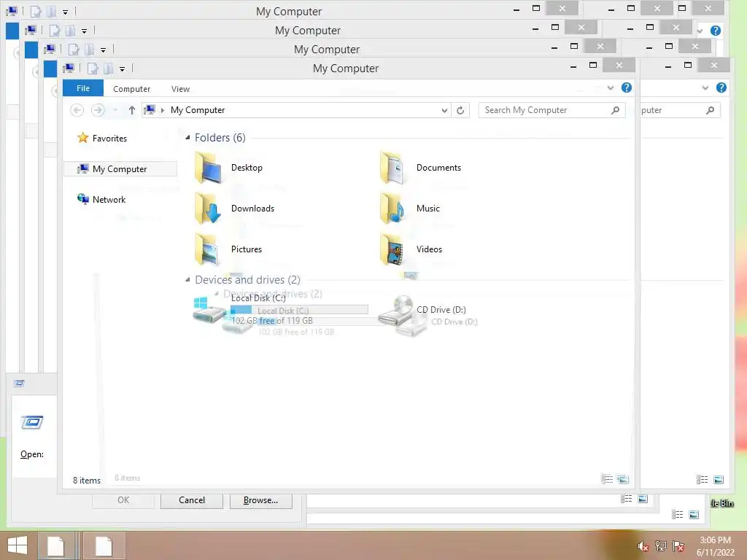Open Help in the front window
The height and width of the screenshot is (560, 747).
(627, 87)
